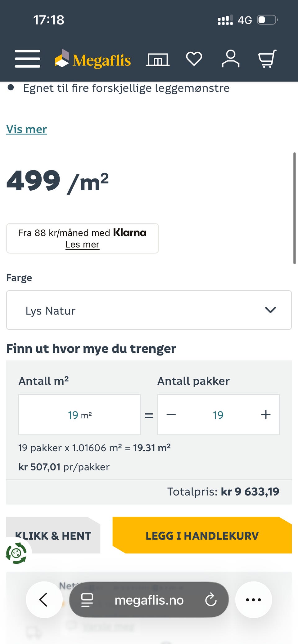Open the store locator icon
298x644 pixels.
[158, 59]
